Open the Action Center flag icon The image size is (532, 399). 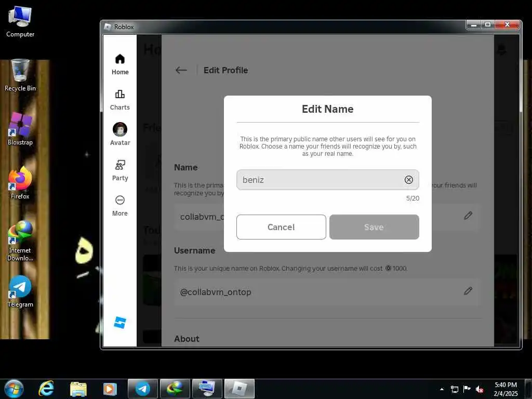point(467,389)
